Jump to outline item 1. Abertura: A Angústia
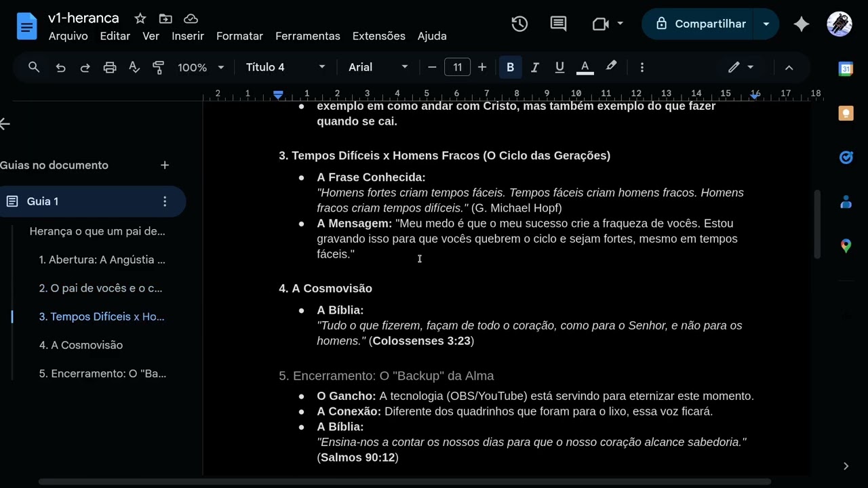868x488 pixels. pos(102,260)
